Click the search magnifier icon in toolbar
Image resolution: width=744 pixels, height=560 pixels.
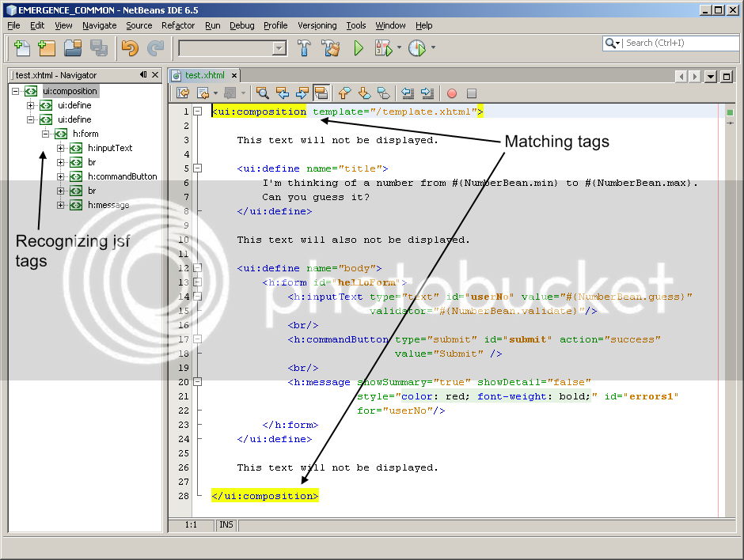(x=611, y=44)
